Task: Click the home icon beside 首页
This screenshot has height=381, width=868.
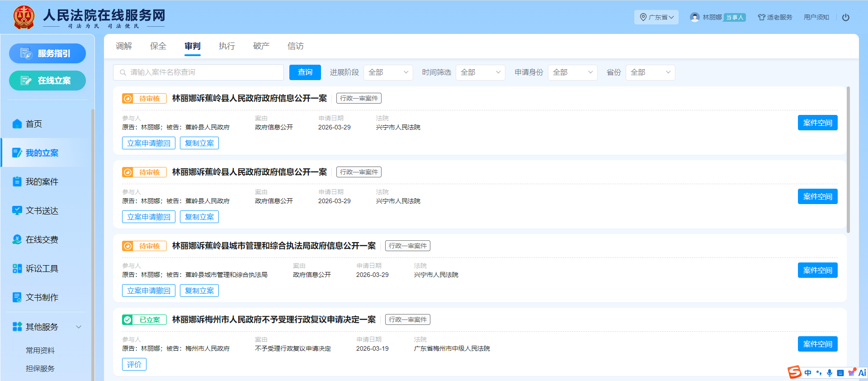Action: point(17,124)
